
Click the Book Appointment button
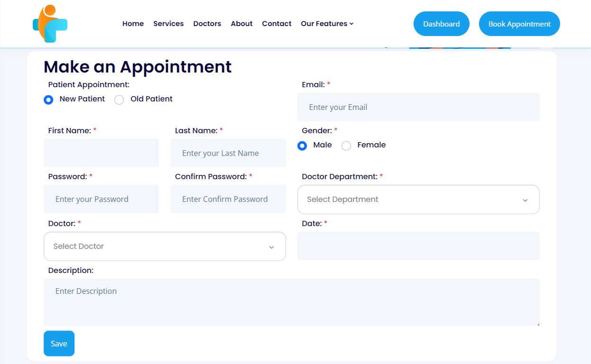coord(519,23)
